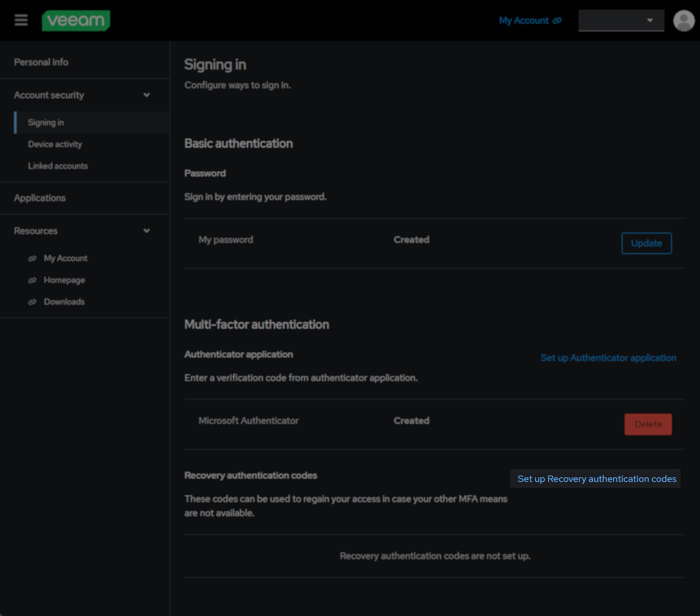Collapse the Resources section chevron
The height and width of the screenshot is (616, 700).
146,231
